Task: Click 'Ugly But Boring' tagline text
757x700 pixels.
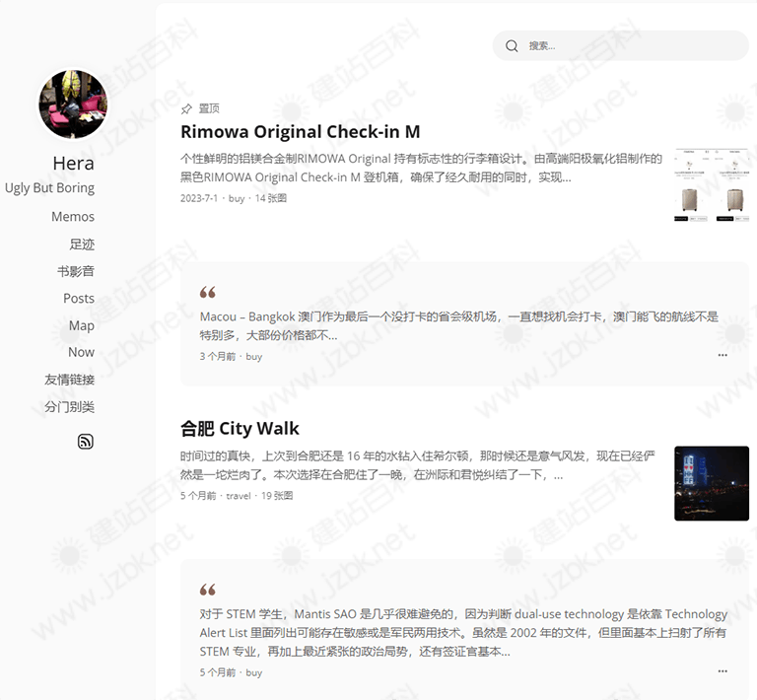Action: (49, 188)
